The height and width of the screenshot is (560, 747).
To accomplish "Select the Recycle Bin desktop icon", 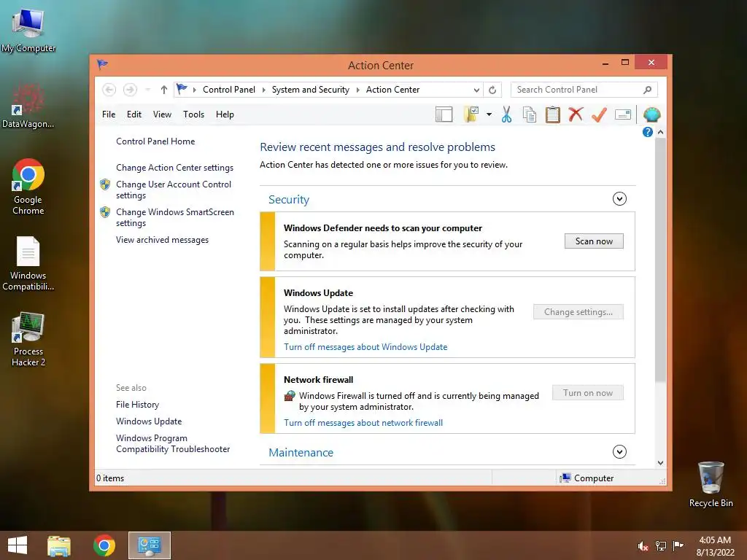I will [711, 484].
